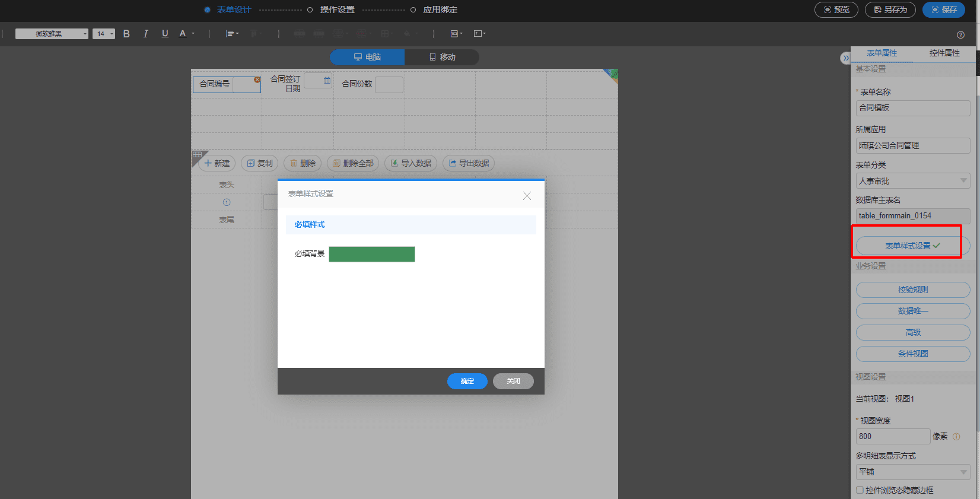The image size is (980, 499).
Task: Close the 表单样式设置 dialog
Action: tap(527, 195)
